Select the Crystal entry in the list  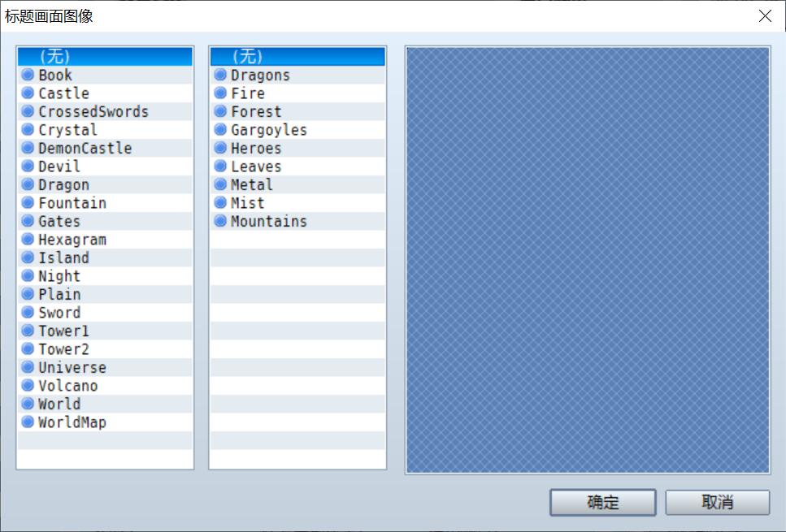pos(105,130)
